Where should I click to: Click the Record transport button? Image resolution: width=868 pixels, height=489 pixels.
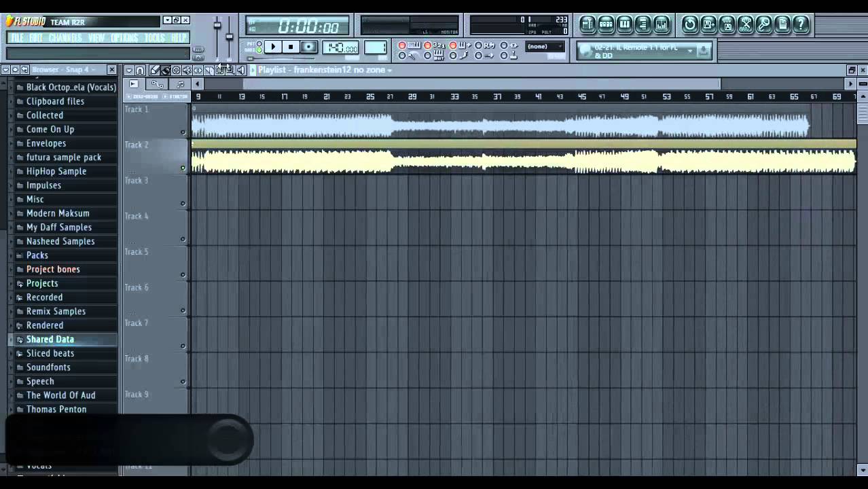click(309, 46)
